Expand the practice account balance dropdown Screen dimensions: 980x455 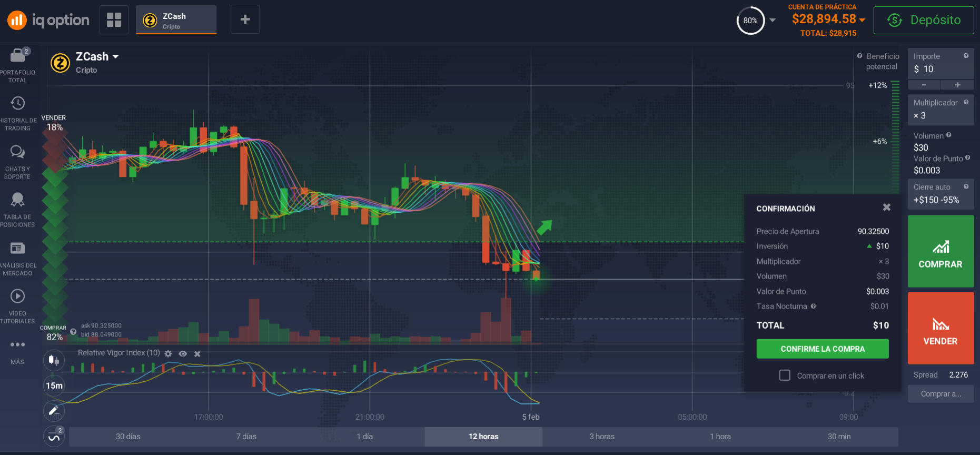[x=862, y=20]
